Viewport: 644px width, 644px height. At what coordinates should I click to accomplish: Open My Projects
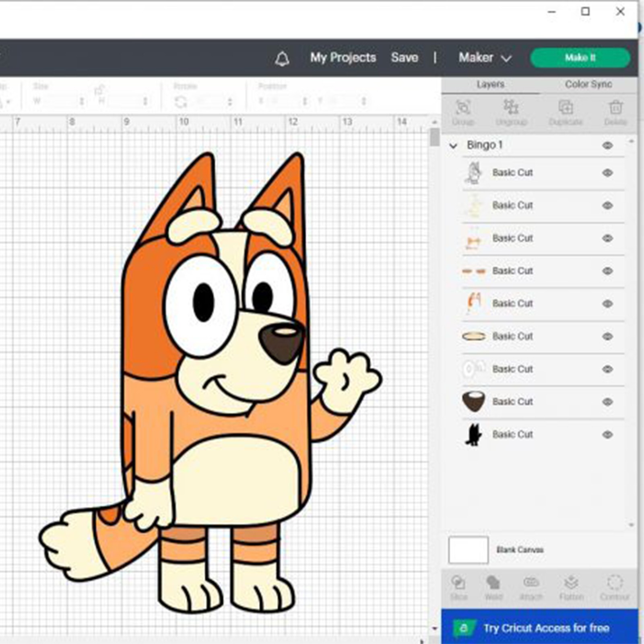[x=343, y=58]
